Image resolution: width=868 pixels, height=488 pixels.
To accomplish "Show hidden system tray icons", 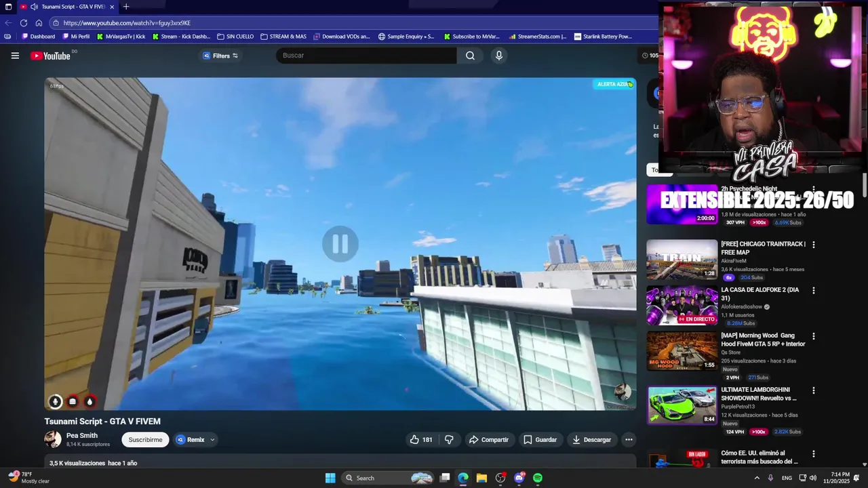I will 757,478.
